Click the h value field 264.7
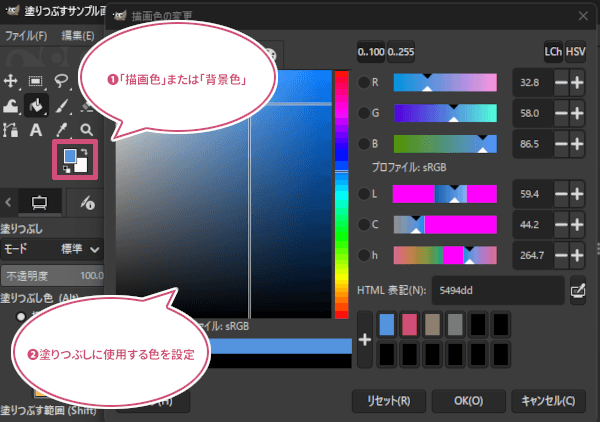 point(533,255)
